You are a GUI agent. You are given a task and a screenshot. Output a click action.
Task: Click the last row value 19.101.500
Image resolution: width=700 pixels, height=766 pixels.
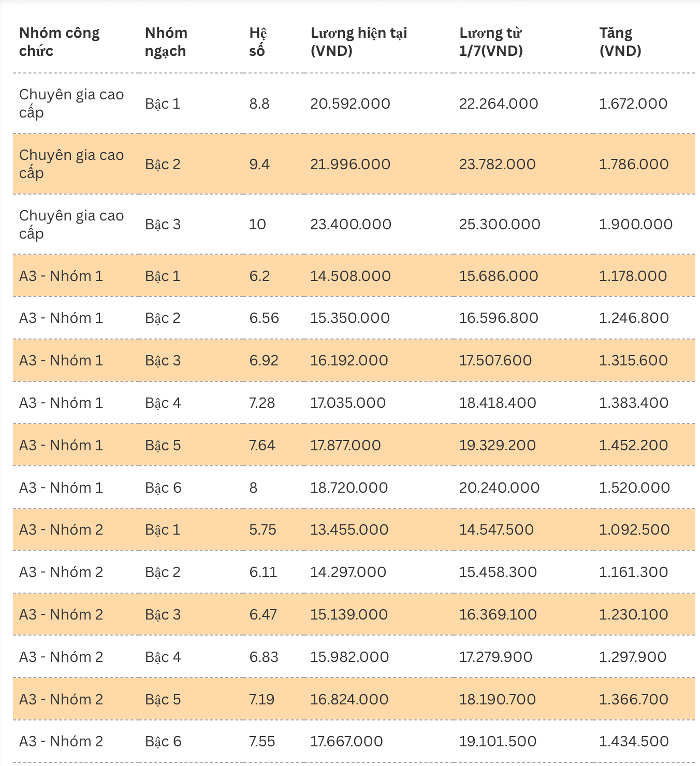click(498, 741)
